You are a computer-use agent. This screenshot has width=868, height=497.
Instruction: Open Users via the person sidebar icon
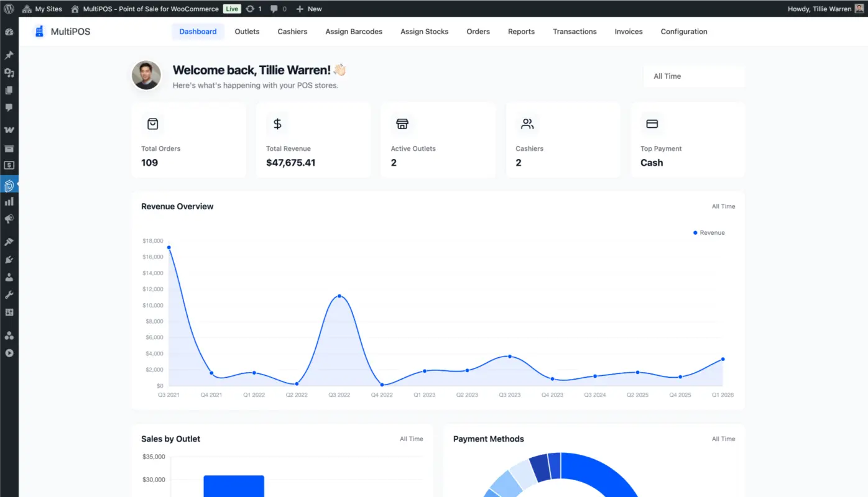point(9,276)
